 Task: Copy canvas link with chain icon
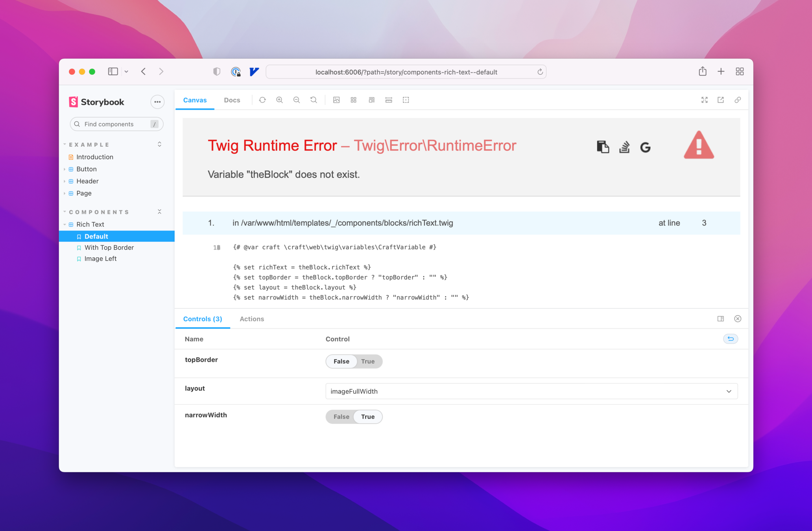pyautogui.click(x=738, y=100)
